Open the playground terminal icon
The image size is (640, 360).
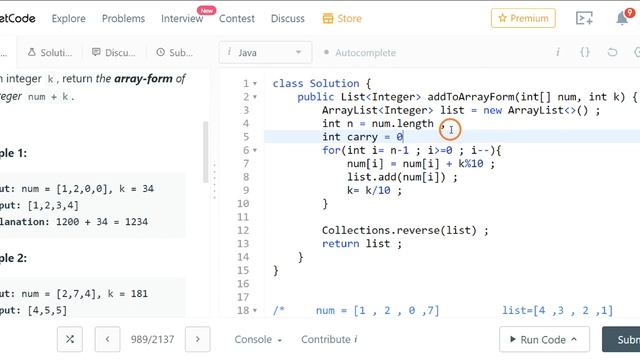click(584, 18)
